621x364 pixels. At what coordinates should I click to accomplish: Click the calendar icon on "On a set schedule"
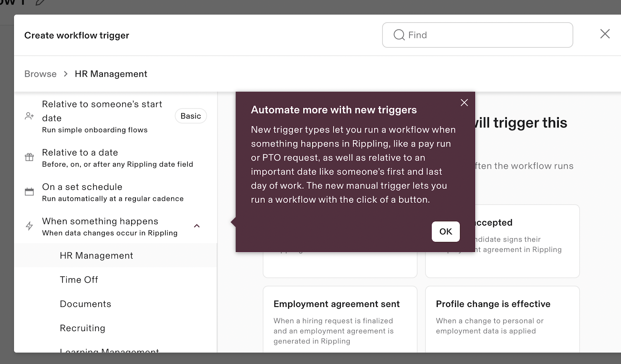tap(29, 191)
